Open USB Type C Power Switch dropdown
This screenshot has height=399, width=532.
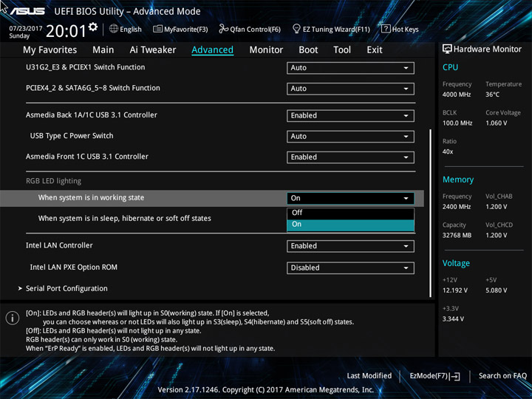coord(350,137)
